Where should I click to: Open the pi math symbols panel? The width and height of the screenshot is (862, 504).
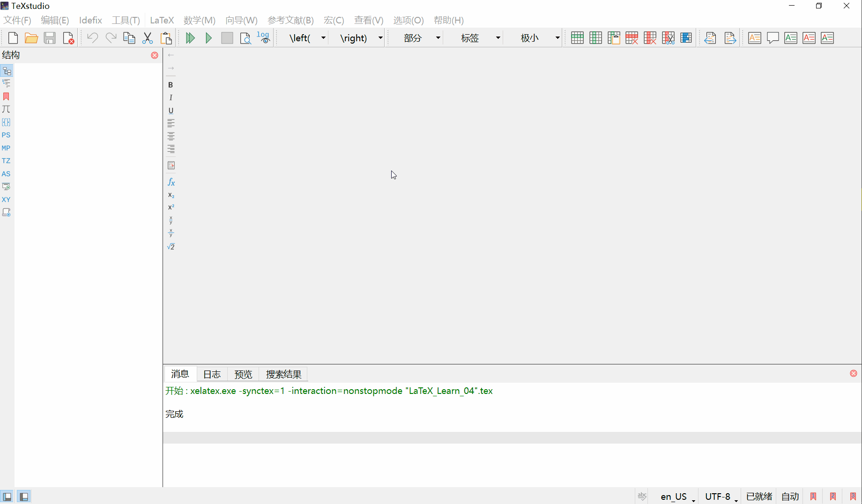pos(6,109)
